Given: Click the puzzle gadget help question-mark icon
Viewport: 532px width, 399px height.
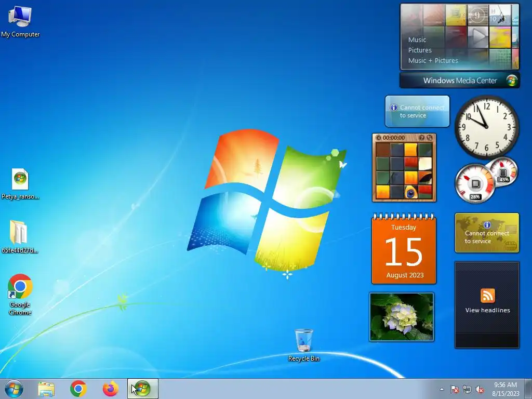Looking at the screenshot, I should [x=422, y=138].
